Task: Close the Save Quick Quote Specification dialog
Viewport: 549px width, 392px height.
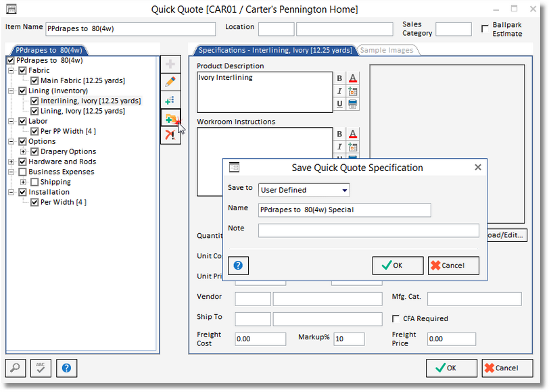Action: point(478,168)
